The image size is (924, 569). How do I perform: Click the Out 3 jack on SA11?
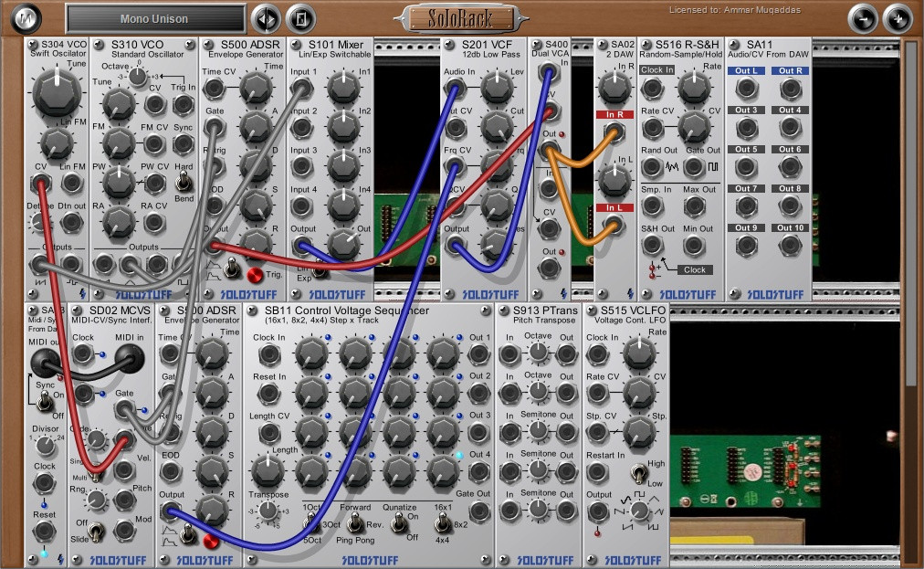click(x=747, y=129)
